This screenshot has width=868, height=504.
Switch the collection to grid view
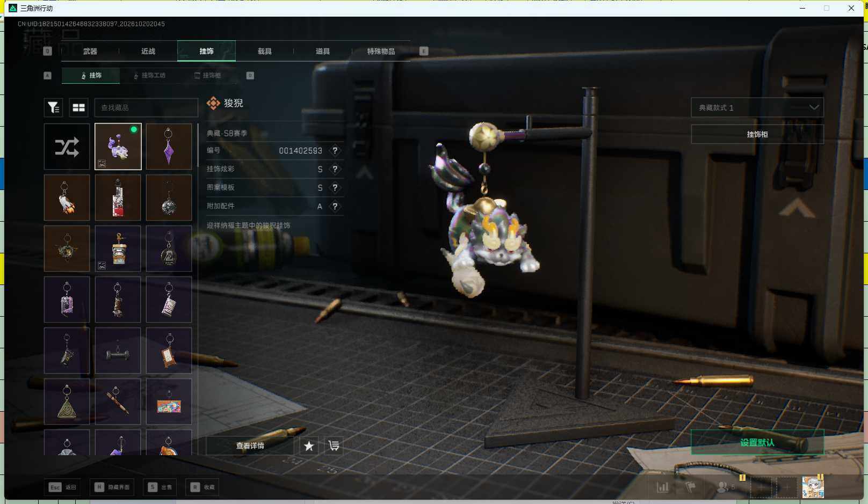click(x=79, y=107)
